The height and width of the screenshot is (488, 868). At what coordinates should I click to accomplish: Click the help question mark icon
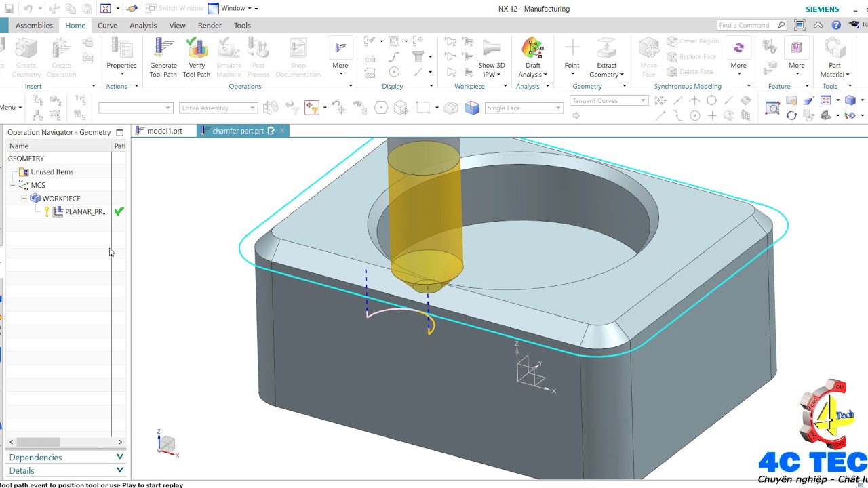point(836,25)
